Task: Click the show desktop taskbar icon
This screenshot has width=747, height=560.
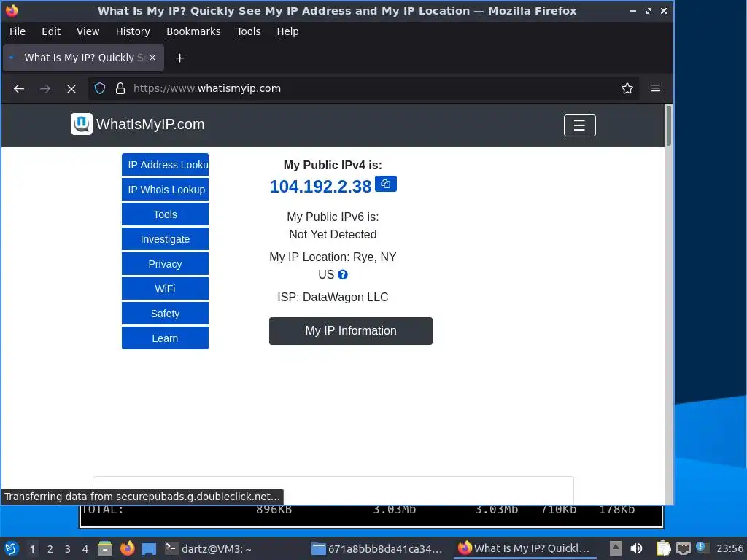Action: (x=149, y=548)
